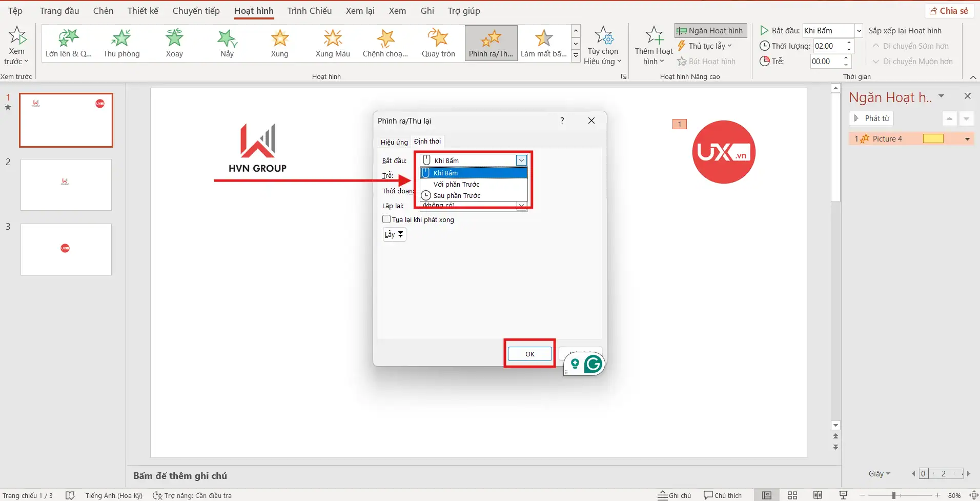The height and width of the screenshot is (501, 980).
Task: Switch to Hiệu ứng tab in dialog
Action: tap(394, 142)
